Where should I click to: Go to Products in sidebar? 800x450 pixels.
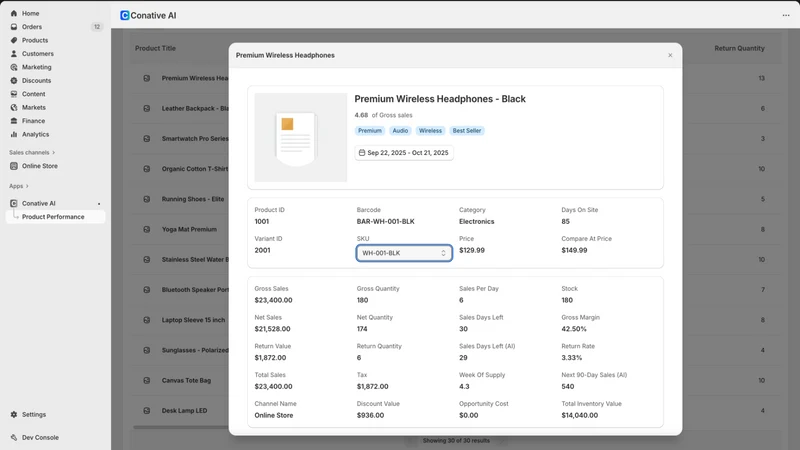pyautogui.click(x=35, y=40)
